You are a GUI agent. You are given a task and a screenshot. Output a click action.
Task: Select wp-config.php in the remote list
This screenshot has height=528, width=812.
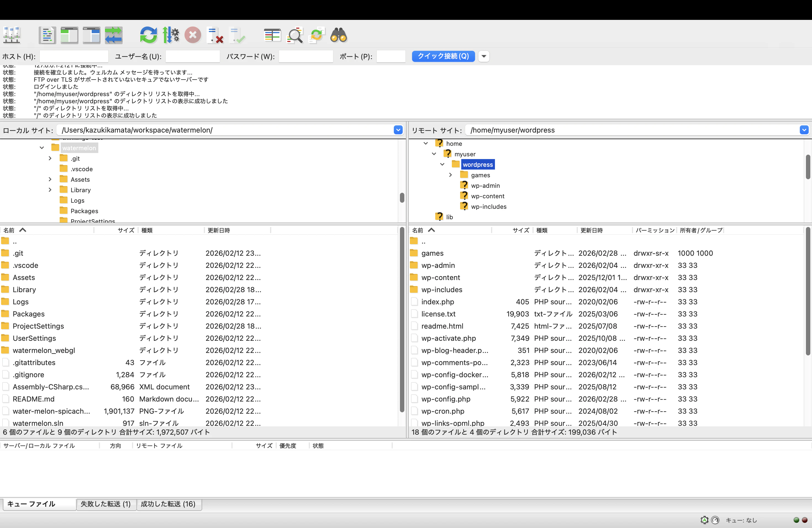point(445,399)
